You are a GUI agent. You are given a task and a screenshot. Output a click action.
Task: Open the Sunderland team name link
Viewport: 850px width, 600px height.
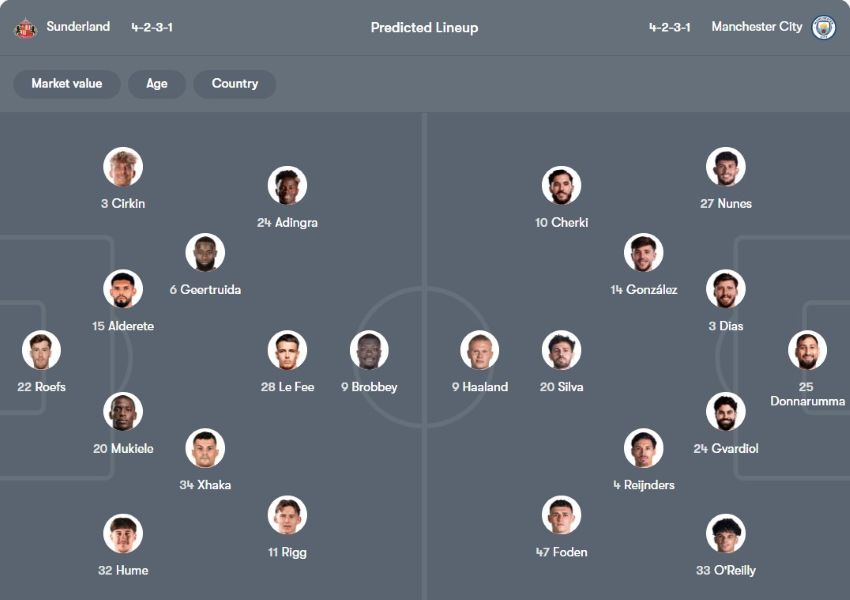tap(78, 27)
